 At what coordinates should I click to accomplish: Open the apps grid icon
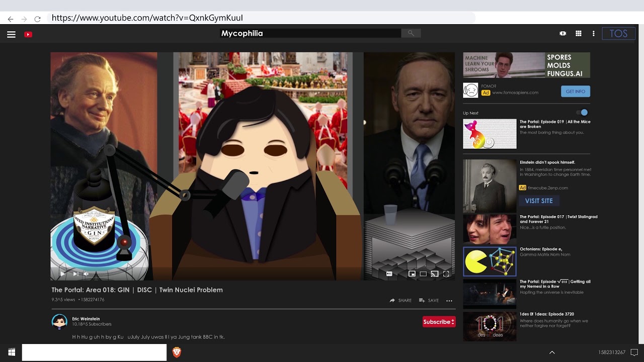(579, 34)
